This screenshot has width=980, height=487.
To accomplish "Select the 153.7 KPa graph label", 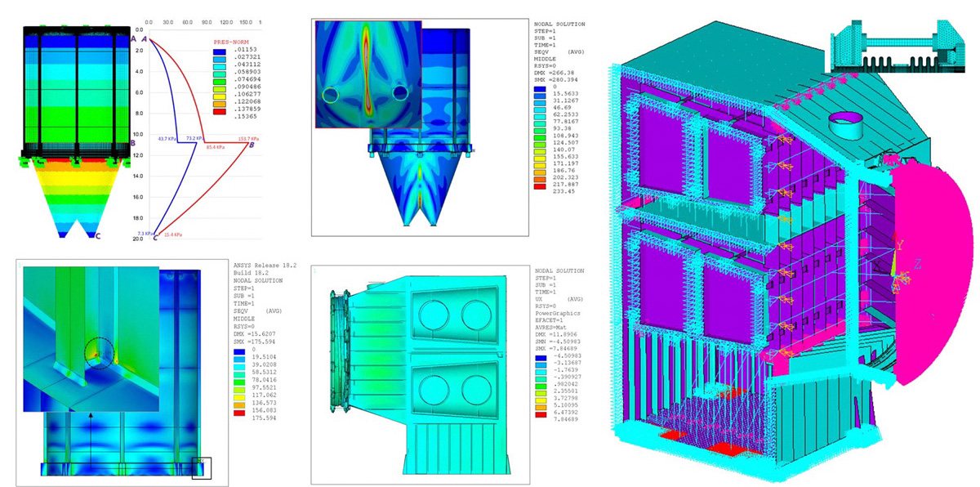I will point(248,139).
